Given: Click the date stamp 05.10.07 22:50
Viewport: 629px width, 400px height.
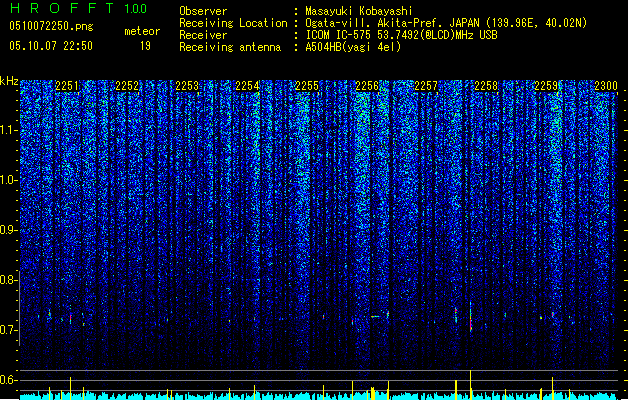Looking at the screenshot, I should pyautogui.click(x=51, y=46).
